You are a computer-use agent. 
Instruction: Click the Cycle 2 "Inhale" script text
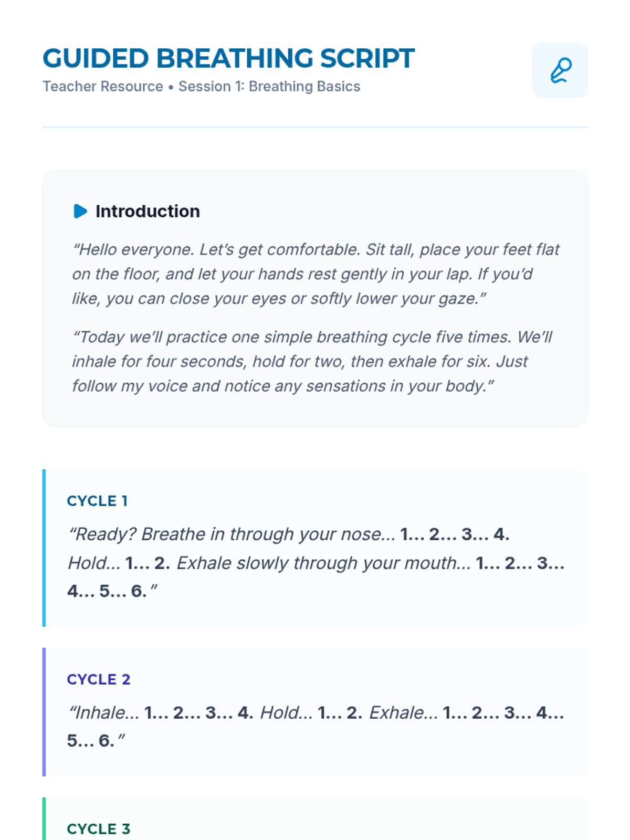click(x=105, y=713)
